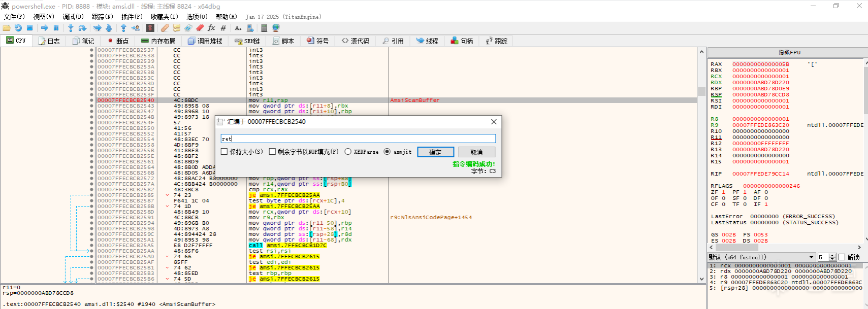Switch to the Call Stack tab

(205, 41)
